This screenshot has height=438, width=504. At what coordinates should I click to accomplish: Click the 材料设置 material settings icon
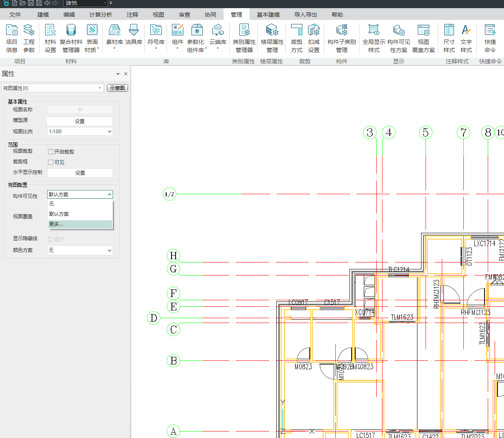click(x=50, y=38)
